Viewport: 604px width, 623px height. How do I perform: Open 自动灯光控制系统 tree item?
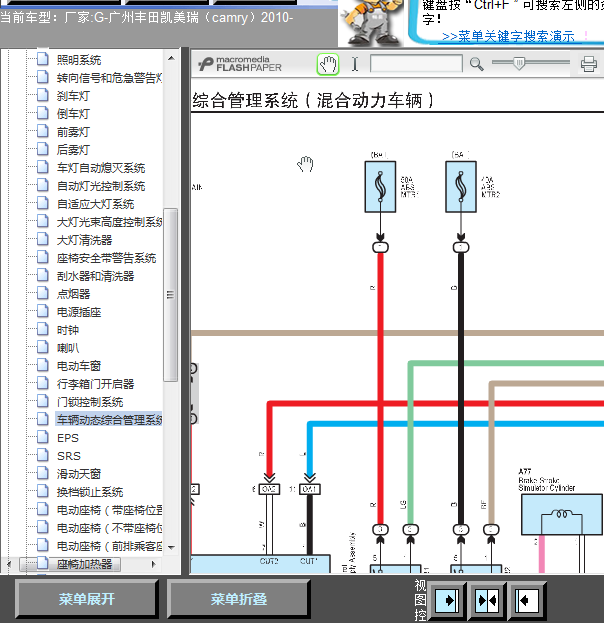point(101,186)
